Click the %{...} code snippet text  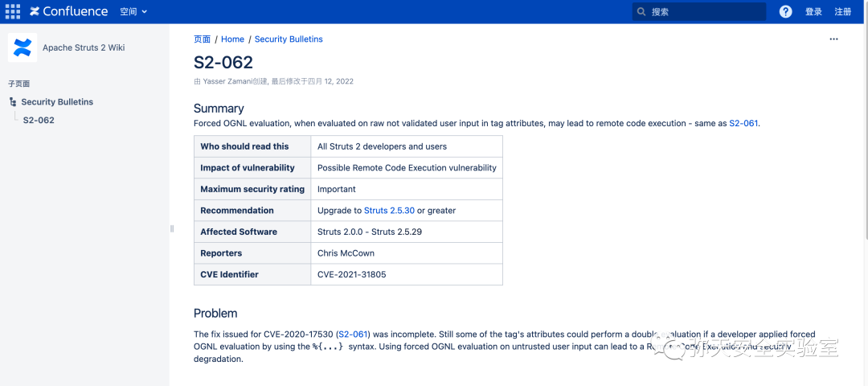pos(328,347)
